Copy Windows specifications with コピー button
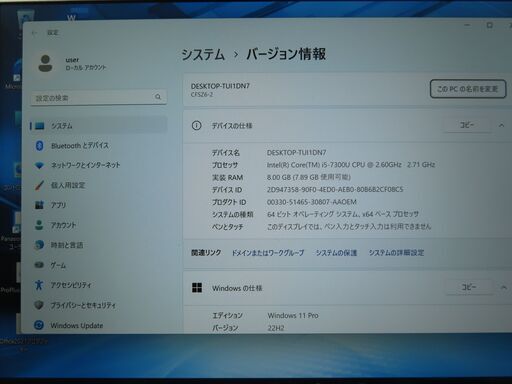The width and height of the screenshot is (512, 384). point(469,287)
